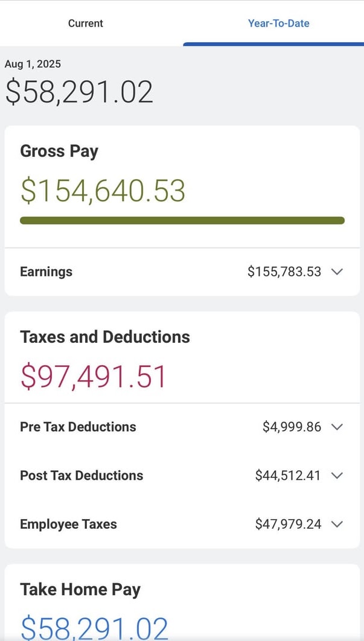Click the Take Home Pay heading

[x=80, y=590]
